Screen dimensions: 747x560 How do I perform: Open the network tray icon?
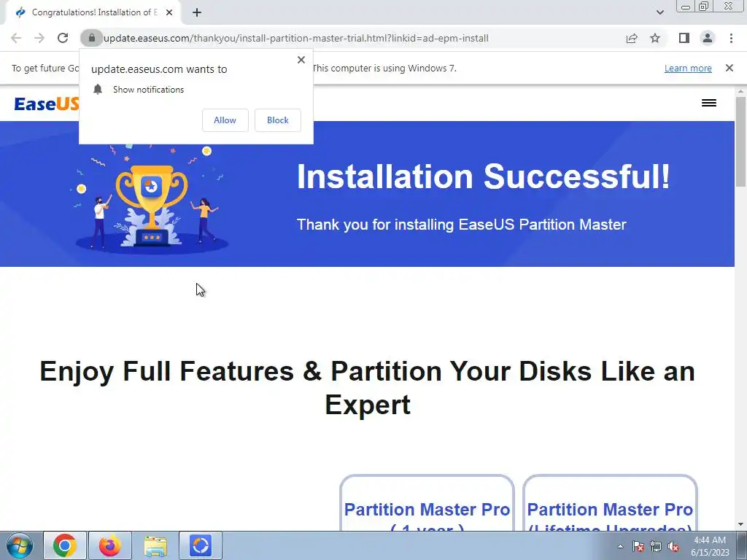(656, 547)
